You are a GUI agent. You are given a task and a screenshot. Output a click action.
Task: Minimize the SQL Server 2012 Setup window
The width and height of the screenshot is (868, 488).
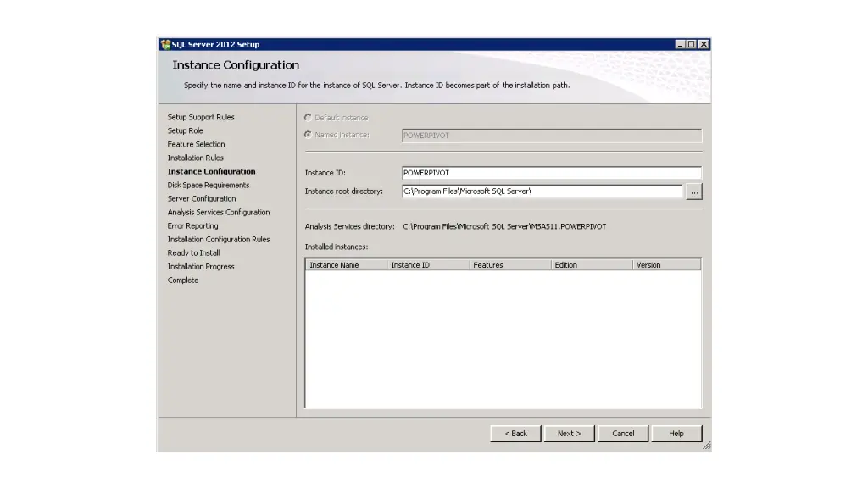pyautogui.click(x=681, y=44)
